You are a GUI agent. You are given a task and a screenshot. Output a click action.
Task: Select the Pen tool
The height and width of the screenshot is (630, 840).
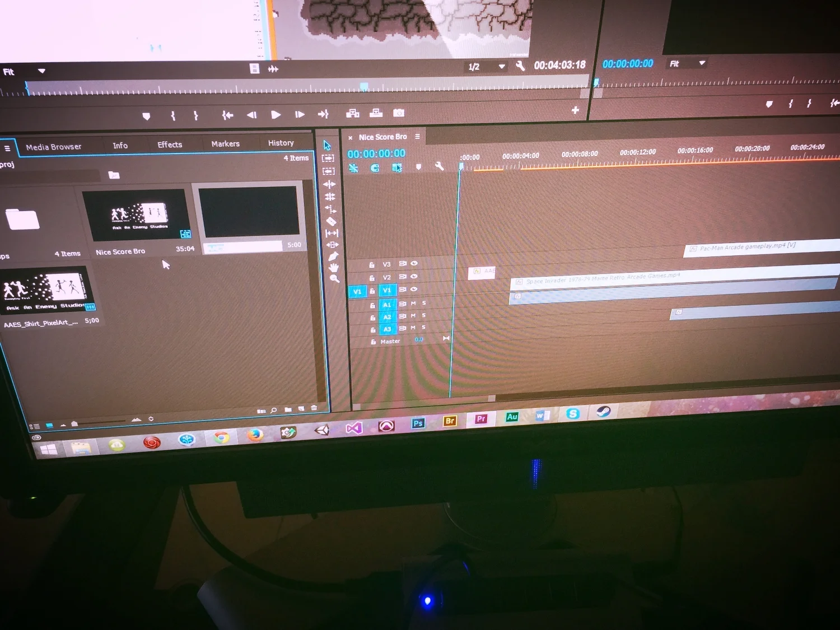pyautogui.click(x=334, y=256)
